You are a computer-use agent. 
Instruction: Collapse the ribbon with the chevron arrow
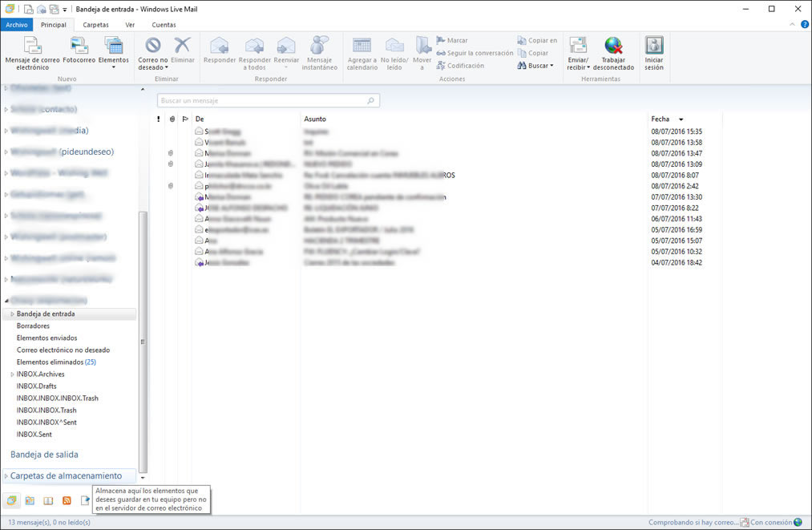pyautogui.click(x=792, y=24)
